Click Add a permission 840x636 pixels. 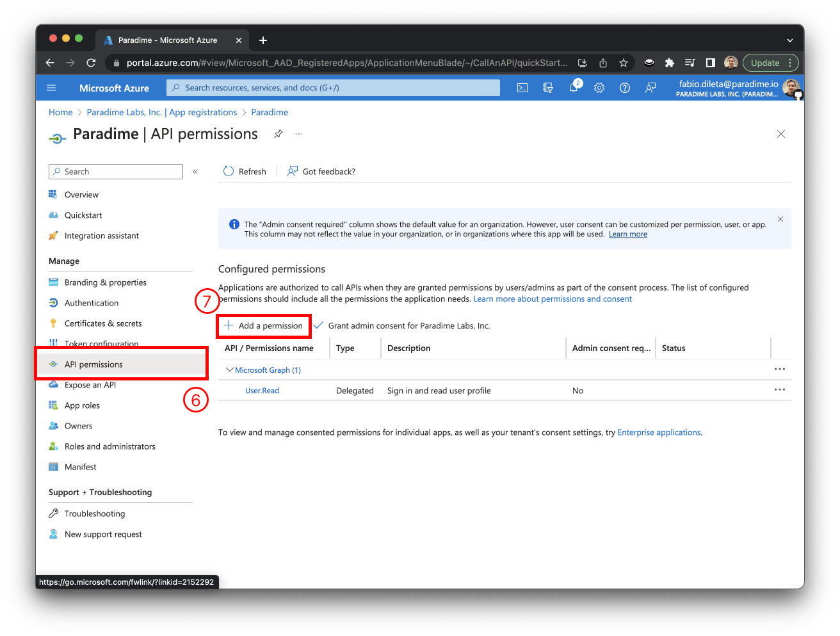pyautogui.click(x=264, y=326)
